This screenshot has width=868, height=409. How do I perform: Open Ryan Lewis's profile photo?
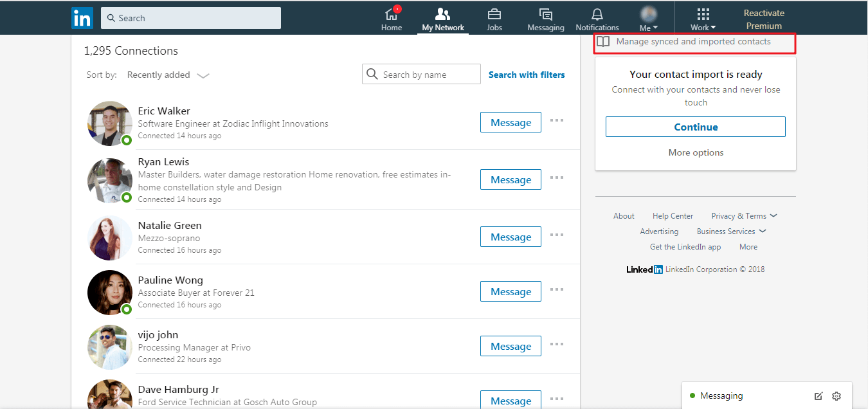(110, 180)
